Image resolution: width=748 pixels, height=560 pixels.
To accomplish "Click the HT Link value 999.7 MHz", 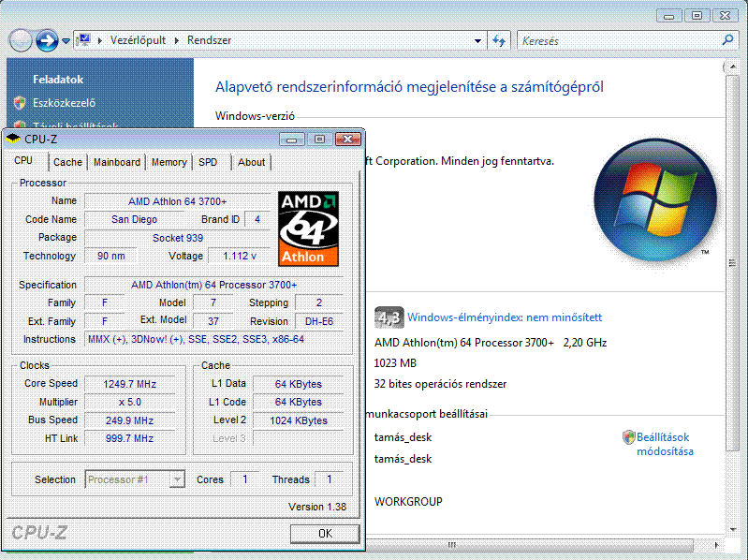I will pyautogui.click(x=130, y=438).
